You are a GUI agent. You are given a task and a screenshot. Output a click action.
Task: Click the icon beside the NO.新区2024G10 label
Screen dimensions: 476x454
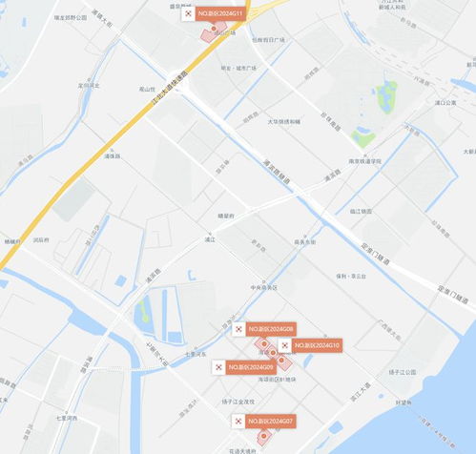pyautogui.click(x=285, y=345)
